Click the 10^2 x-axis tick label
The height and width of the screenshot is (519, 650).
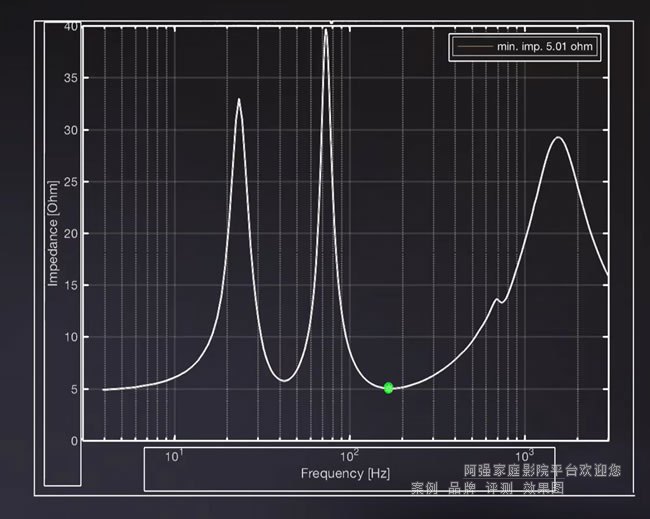click(x=348, y=457)
